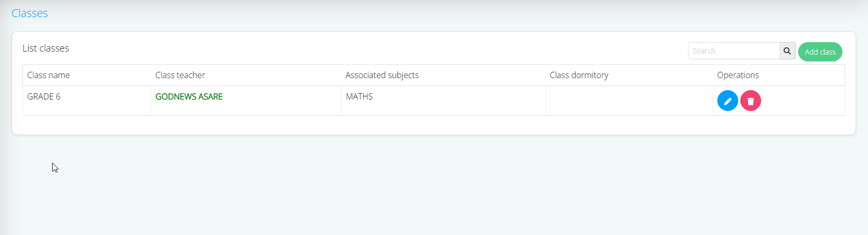Click empty panel space between List classes title and Search
868x235 pixels.
click(x=380, y=49)
